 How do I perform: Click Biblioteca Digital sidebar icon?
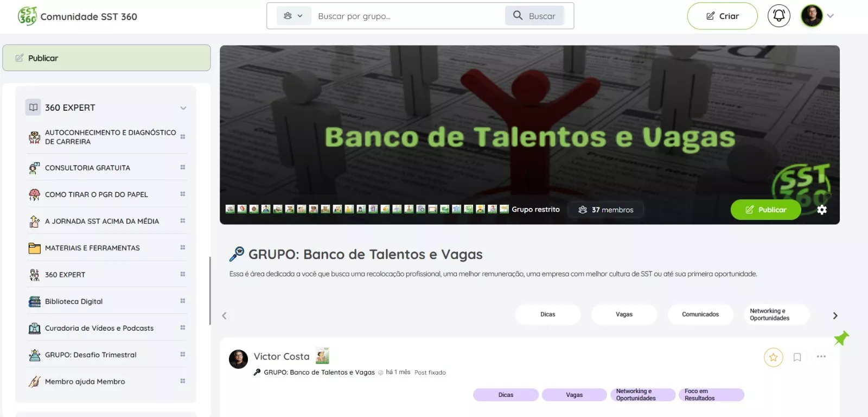(x=35, y=301)
